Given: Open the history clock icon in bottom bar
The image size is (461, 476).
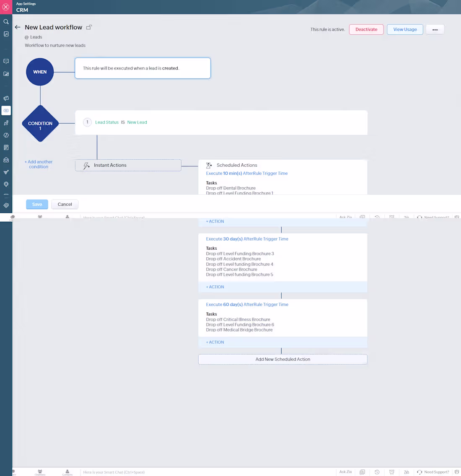Looking at the screenshot, I should 377,472.
